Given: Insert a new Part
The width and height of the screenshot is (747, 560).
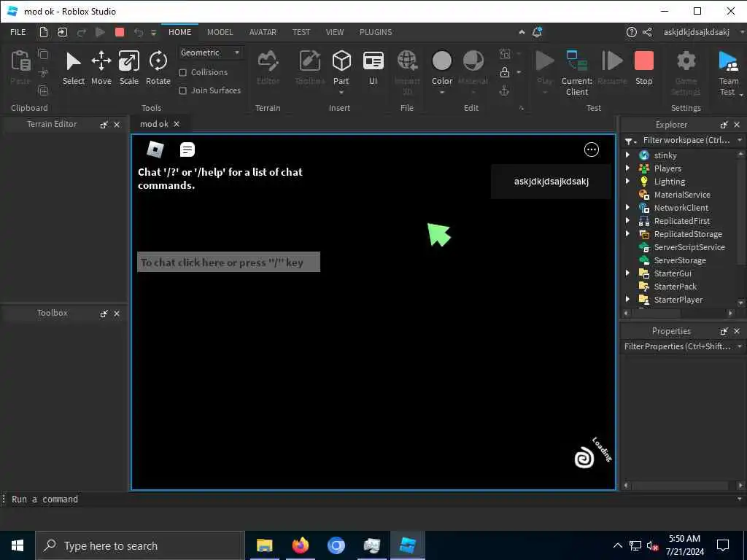Looking at the screenshot, I should tap(341, 68).
